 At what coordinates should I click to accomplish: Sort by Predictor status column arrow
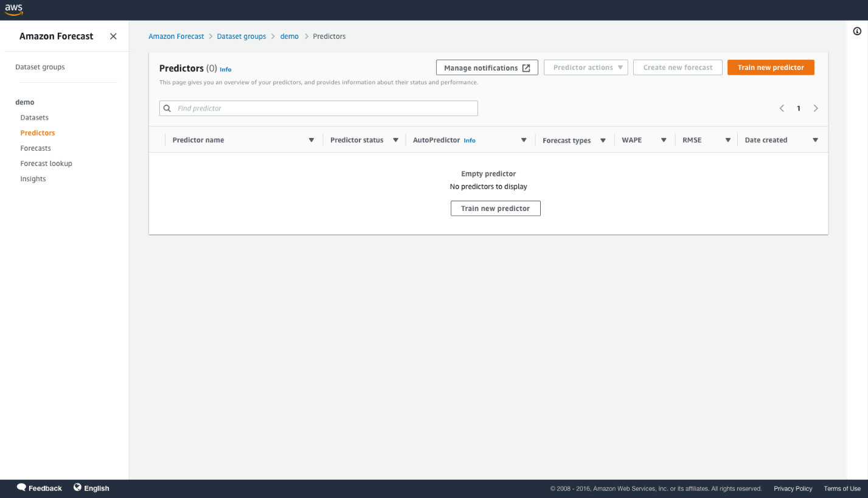pyautogui.click(x=395, y=140)
